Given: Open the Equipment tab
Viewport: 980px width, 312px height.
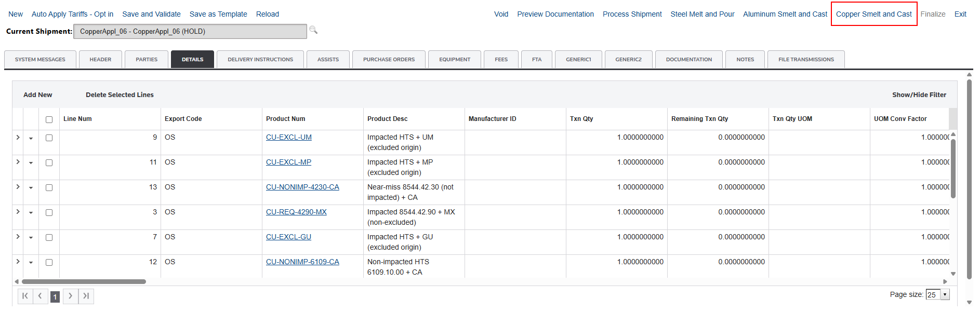Looking at the screenshot, I should (455, 59).
